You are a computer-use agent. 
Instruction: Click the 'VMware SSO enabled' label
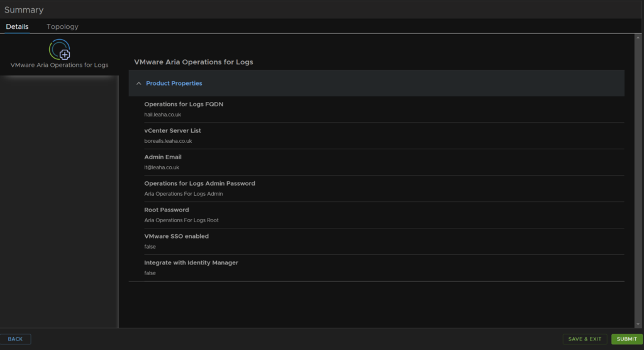pos(176,236)
